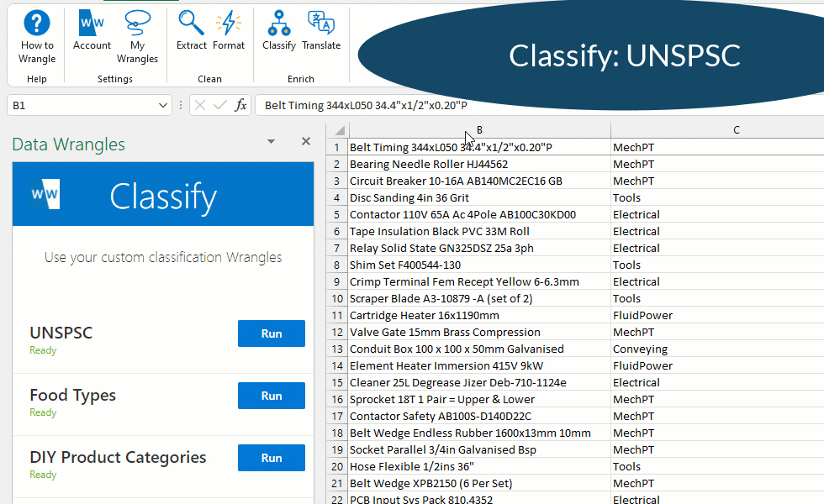
Task: Select the Hose Flexible 1/2ins cell
Action: (x=479, y=467)
